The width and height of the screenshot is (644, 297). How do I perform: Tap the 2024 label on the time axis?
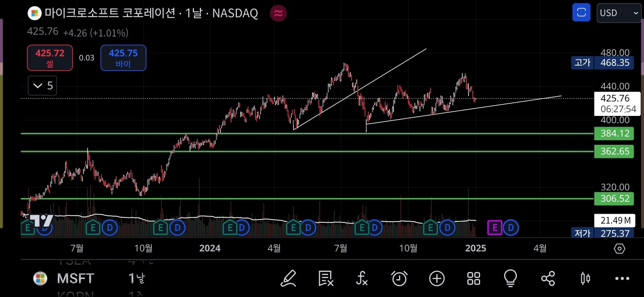click(210, 248)
